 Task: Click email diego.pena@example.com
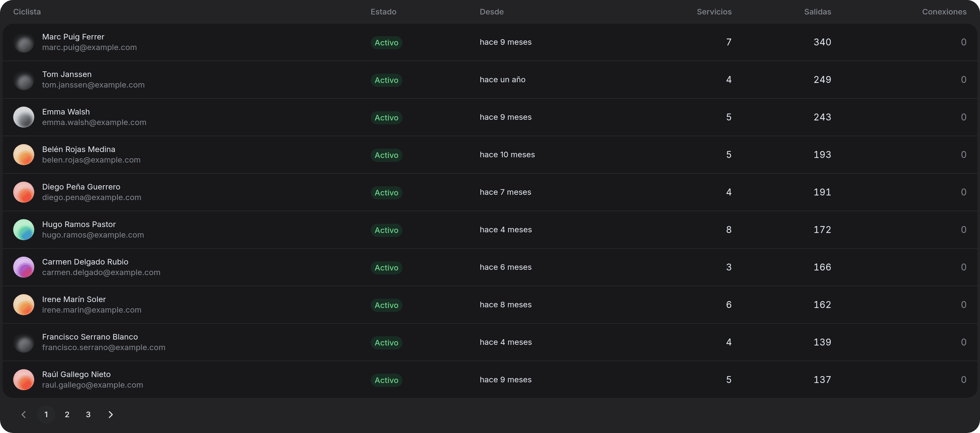click(x=92, y=197)
